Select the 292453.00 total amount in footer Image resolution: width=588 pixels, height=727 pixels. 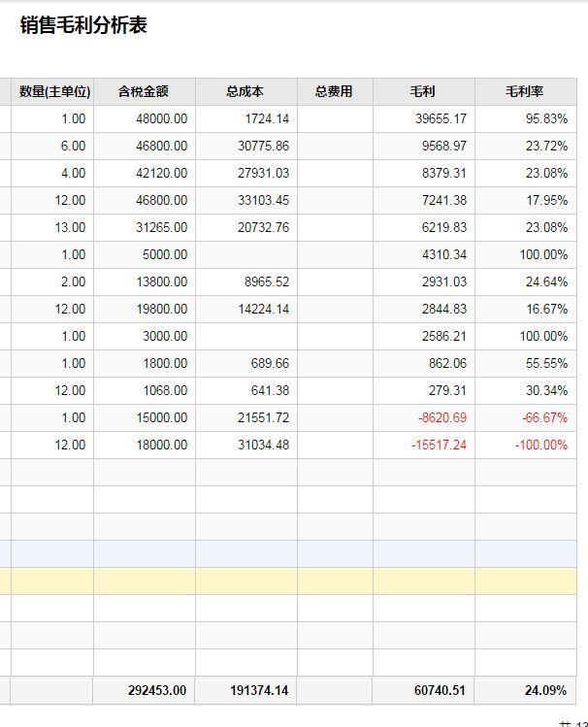pos(145,690)
